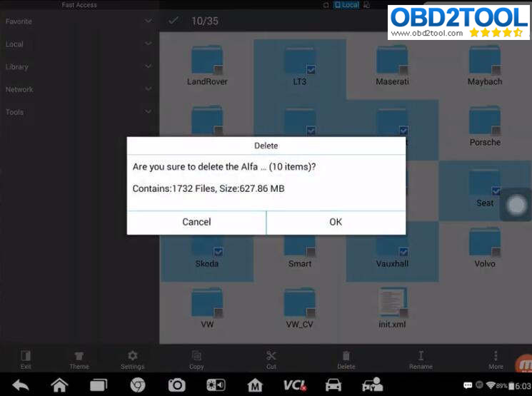Check the Maybach folder checkbox
This screenshot has height=396, width=532.
pyautogui.click(x=496, y=70)
